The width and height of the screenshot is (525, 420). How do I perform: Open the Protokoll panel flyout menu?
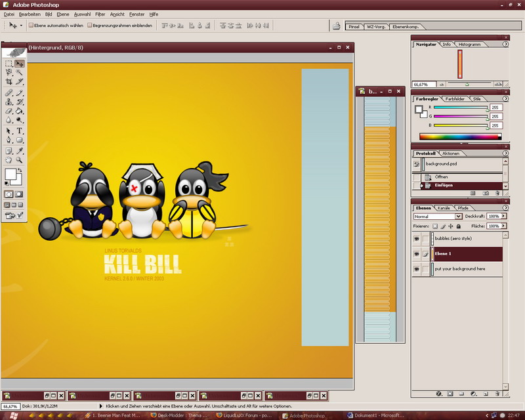click(505, 154)
